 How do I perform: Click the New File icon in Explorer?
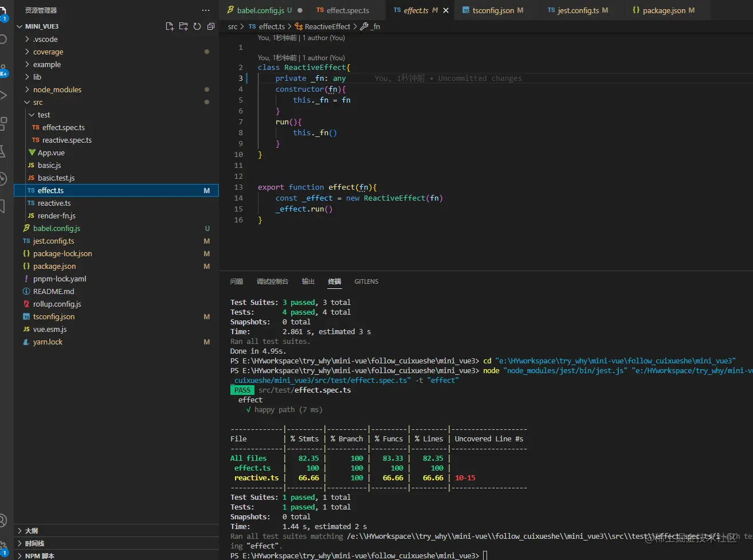click(170, 26)
